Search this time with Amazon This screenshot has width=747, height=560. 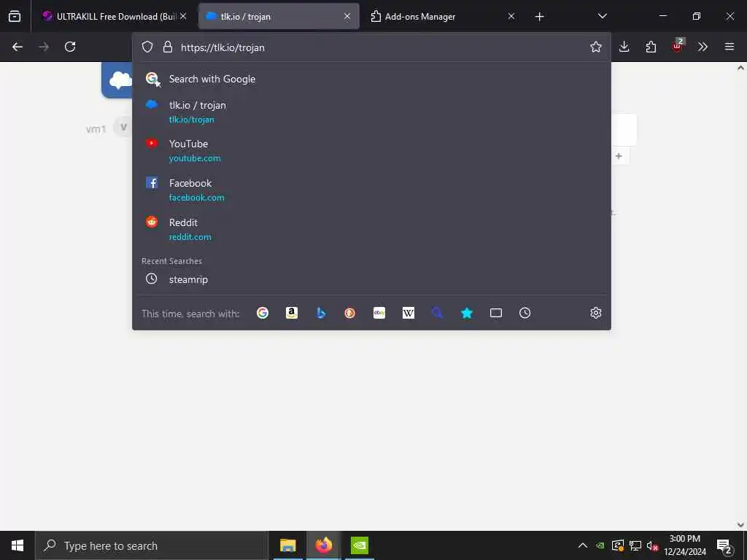[292, 313]
